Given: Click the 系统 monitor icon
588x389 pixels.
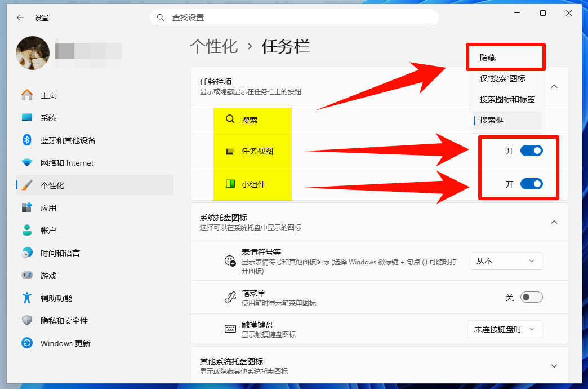Looking at the screenshot, I should (x=27, y=117).
